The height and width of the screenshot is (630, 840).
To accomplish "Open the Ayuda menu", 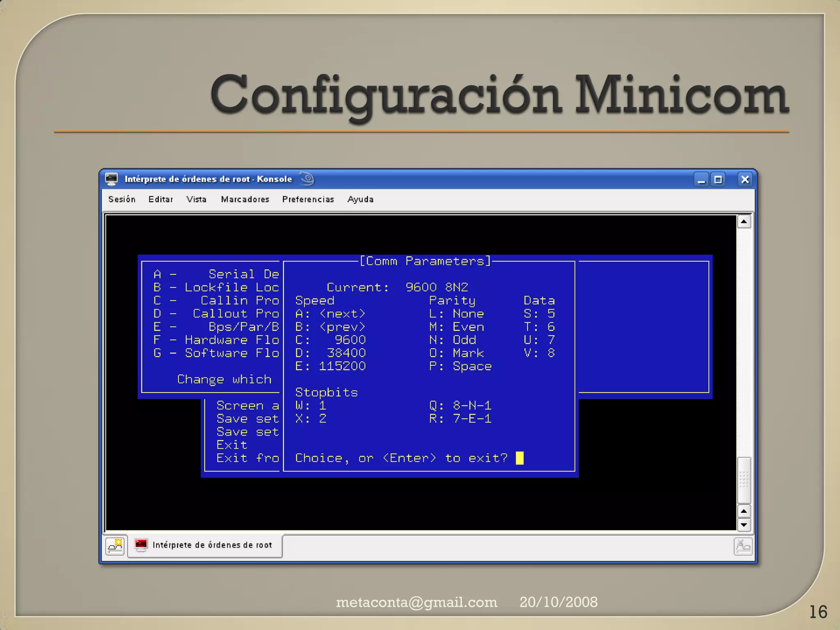I will point(360,199).
